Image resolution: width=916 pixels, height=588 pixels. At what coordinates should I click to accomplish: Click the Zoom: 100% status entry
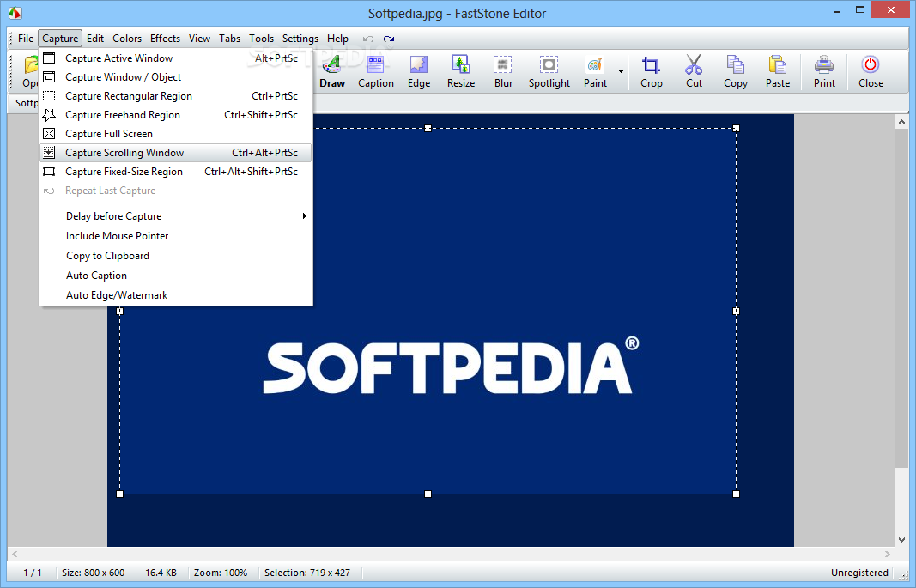pyautogui.click(x=221, y=573)
